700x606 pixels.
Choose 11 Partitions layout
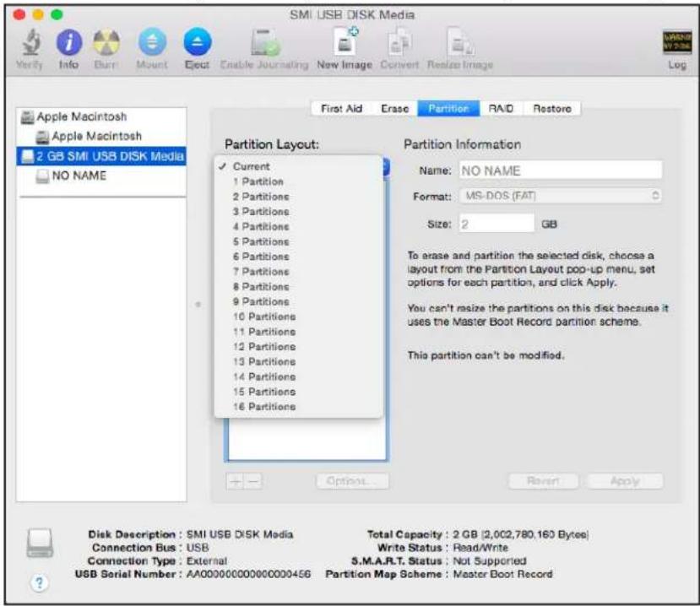tap(299, 332)
